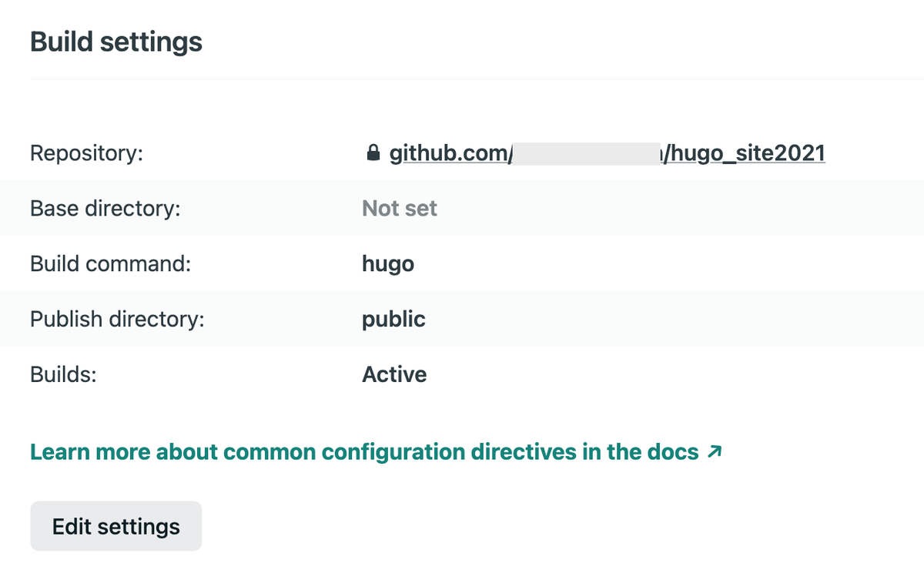Viewport: 924px width, 580px height.
Task: Click the 'Publish directory:' label
Action: pos(117,319)
